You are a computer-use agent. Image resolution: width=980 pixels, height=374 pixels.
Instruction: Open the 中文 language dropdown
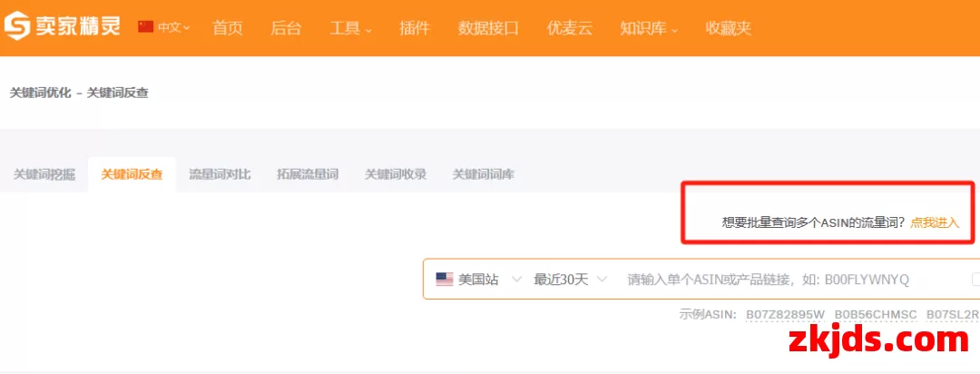173,27
